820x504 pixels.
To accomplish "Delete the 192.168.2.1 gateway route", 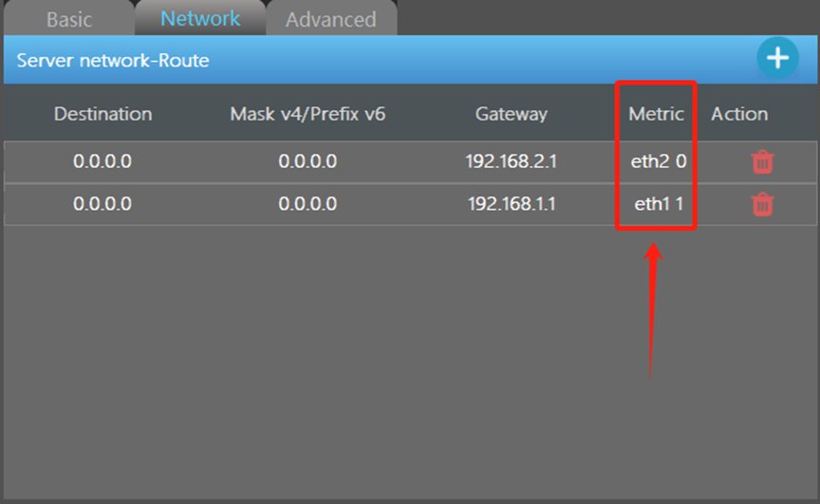I will 762,161.
